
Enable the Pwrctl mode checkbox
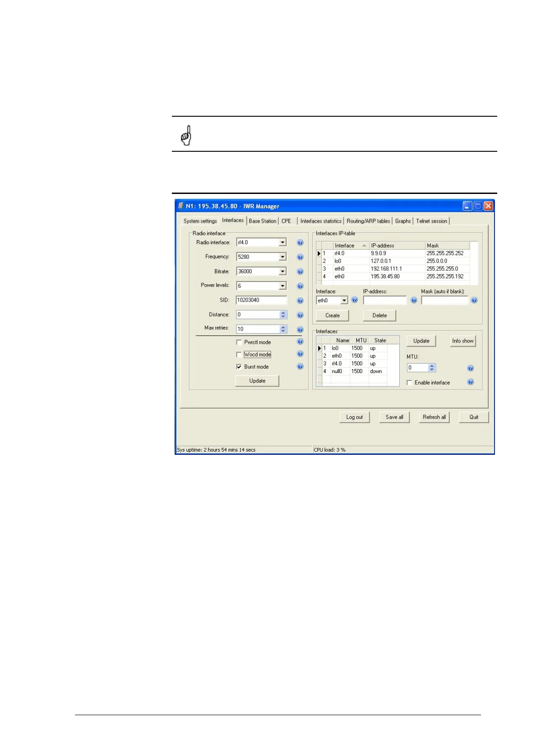tap(239, 342)
